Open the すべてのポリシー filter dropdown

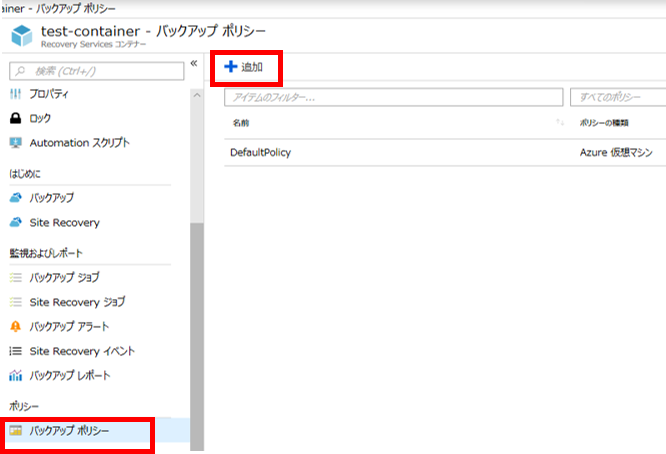618,97
